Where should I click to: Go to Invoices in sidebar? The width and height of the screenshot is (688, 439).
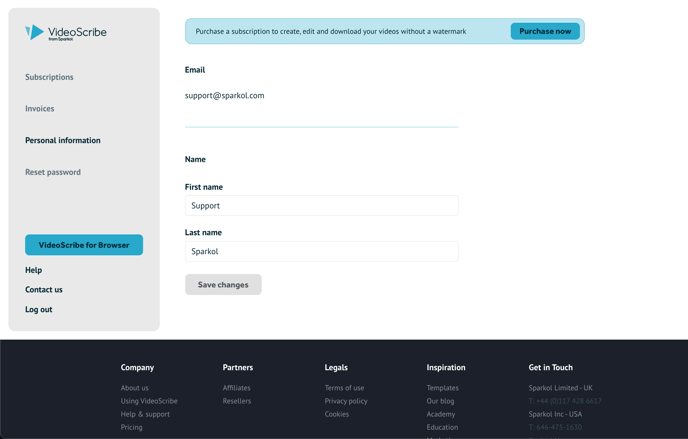[39, 109]
